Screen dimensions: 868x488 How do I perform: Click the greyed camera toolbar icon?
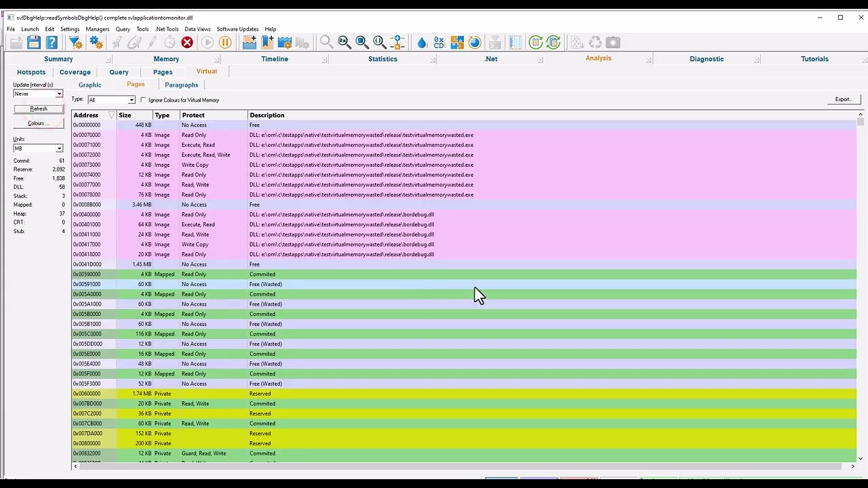[613, 43]
